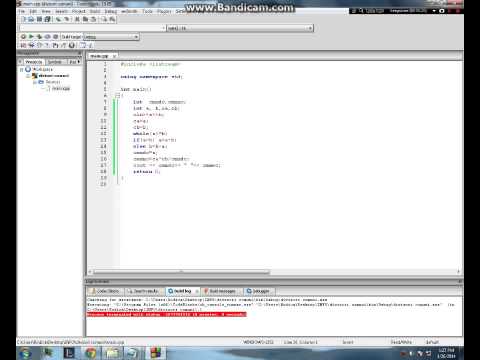This screenshot has width=480, height=360.
Task: Open the code completion scope dropdown
Action: [x=92, y=28]
